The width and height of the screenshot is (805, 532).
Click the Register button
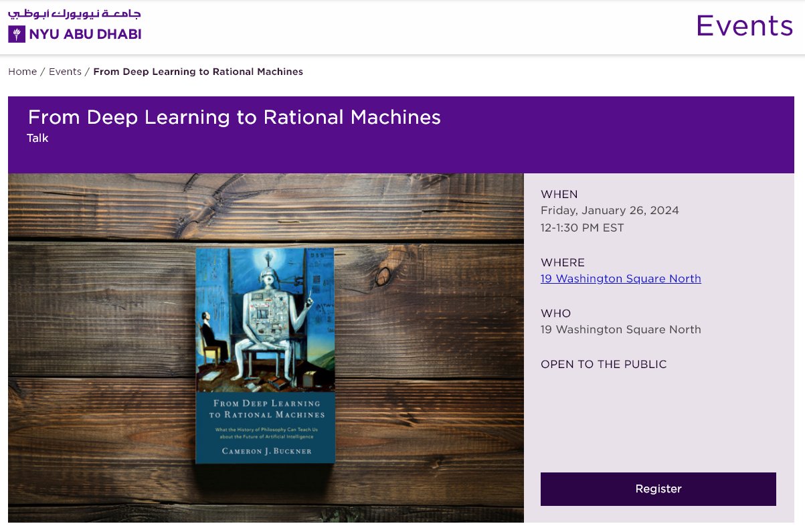click(658, 489)
